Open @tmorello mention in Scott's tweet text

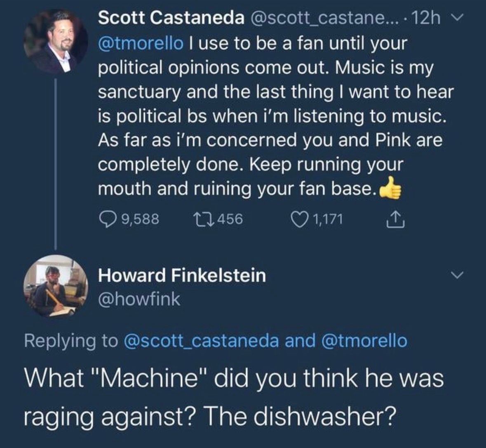(x=140, y=42)
